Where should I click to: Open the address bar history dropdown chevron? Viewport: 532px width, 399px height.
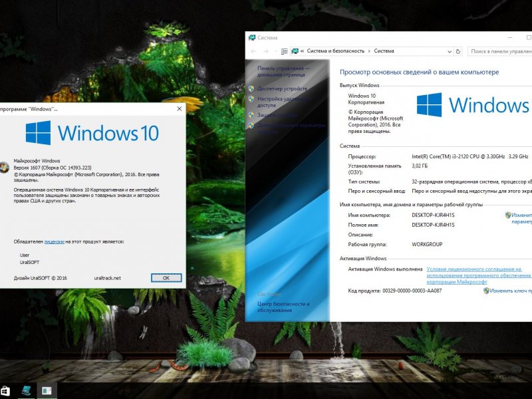tap(450, 52)
